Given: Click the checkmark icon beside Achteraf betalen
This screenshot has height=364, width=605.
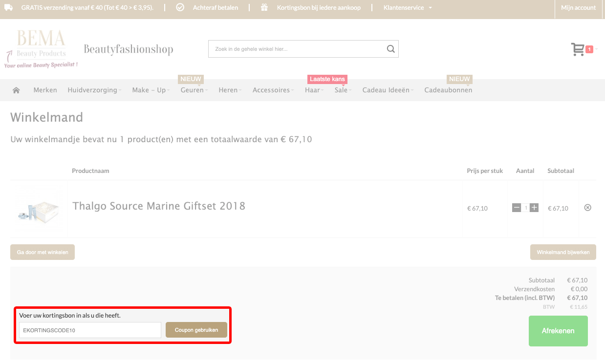Looking at the screenshot, I should click(x=180, y=8).
